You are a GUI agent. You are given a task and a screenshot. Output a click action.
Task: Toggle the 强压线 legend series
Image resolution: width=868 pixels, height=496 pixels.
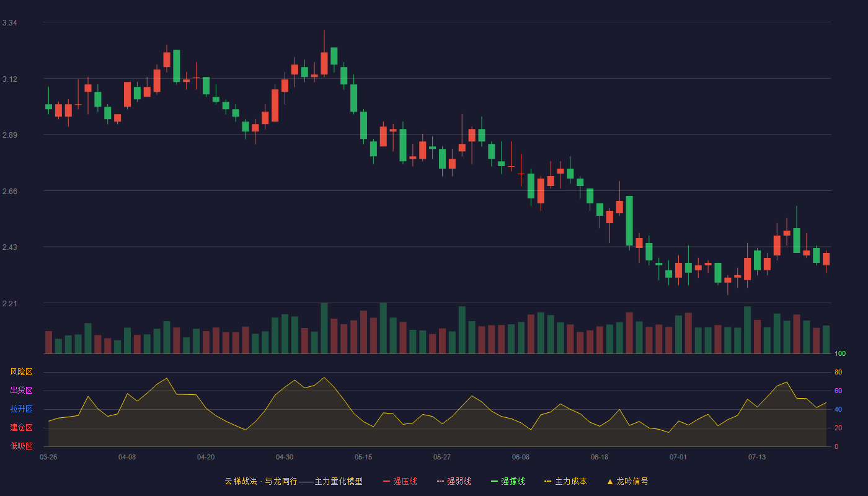(400, 481)
